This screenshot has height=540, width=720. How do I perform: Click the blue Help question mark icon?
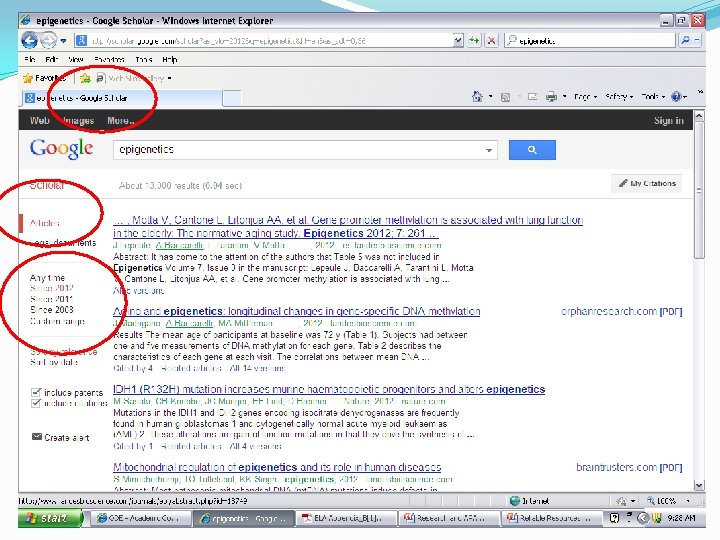tap(676, 97)
